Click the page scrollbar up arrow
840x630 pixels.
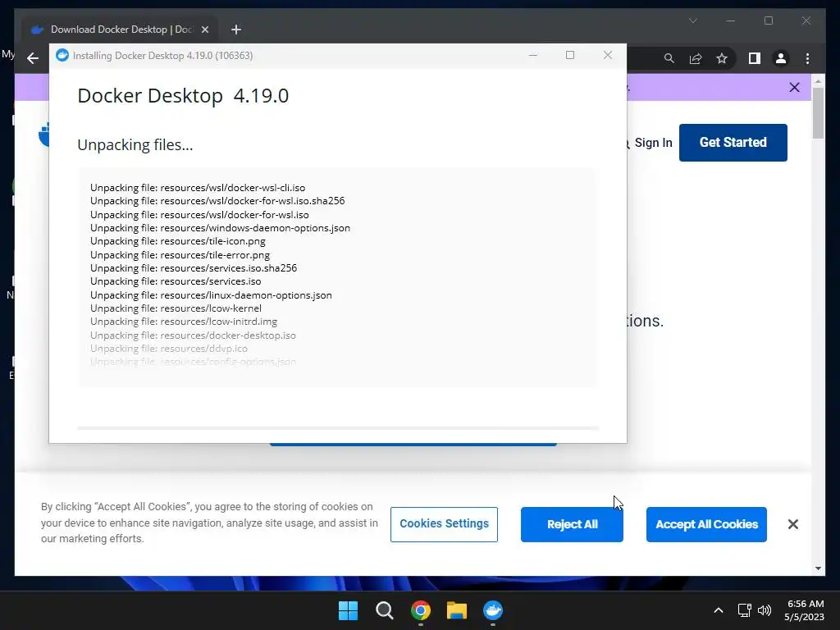point(818,81)
